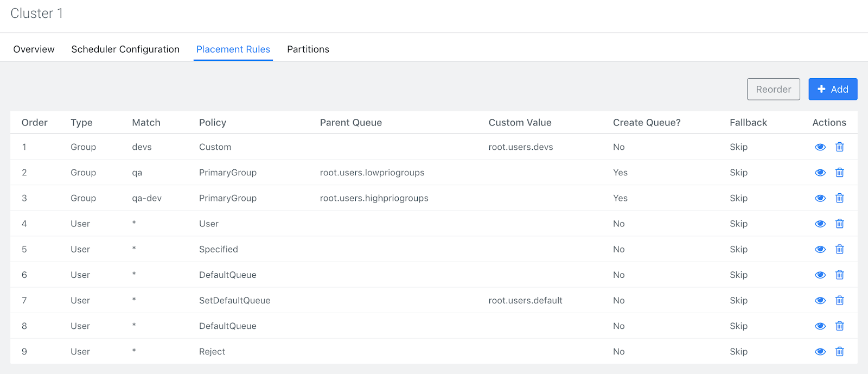This screenshot has height=374, width=868.
Task: Delete the SetDefaultQueue rule
Action: click(x=839, y=300)
